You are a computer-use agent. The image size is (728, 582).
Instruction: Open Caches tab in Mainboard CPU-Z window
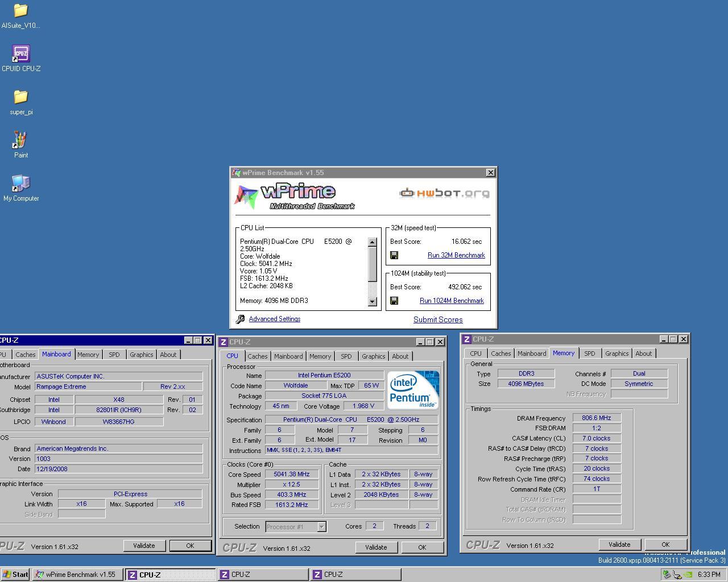pos(25,355)
